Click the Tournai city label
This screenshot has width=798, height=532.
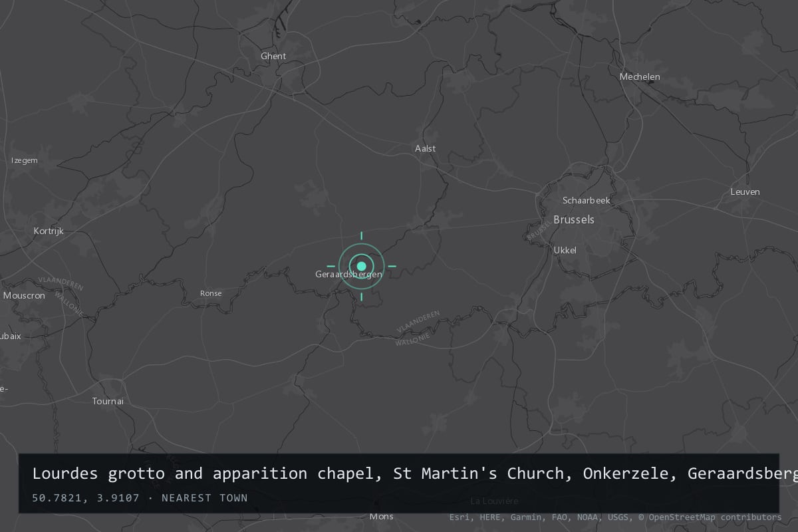pos(108,401)
